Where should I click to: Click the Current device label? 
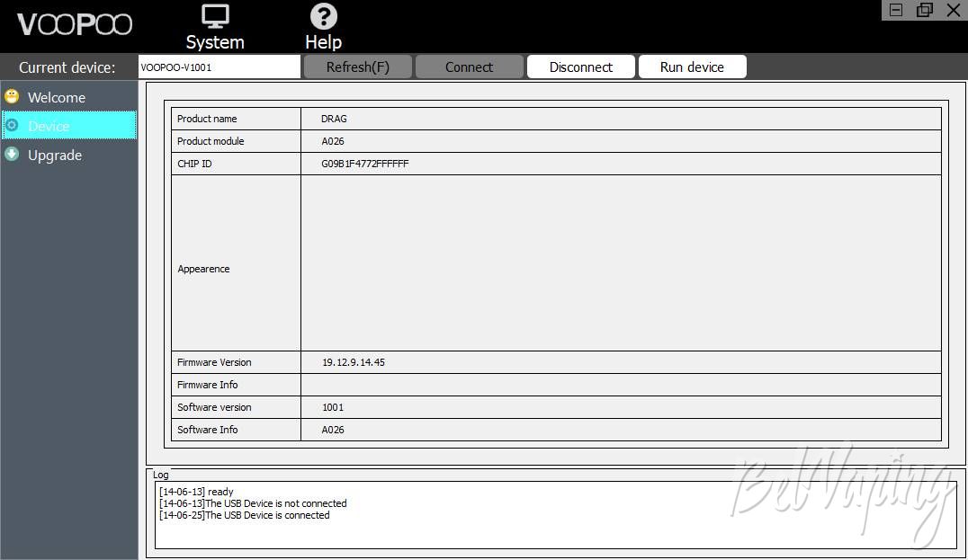coord(67,67)
